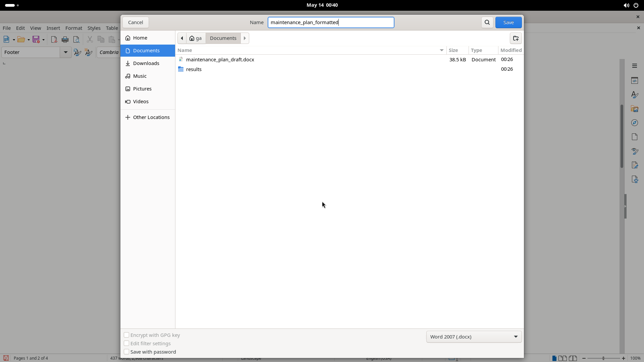This screenshot has height=362, width=644.
Task: Open the sidebar Navigator compass icon
Action: pos(634,123)
